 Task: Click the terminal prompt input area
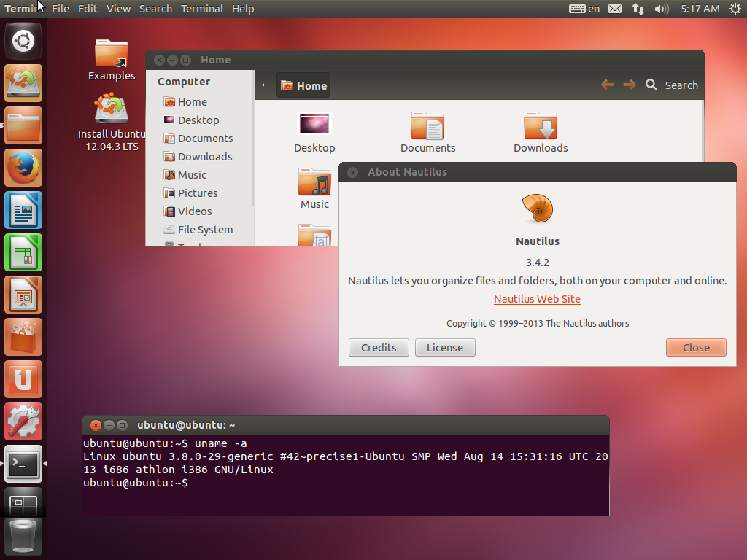(x=345, y=483)
